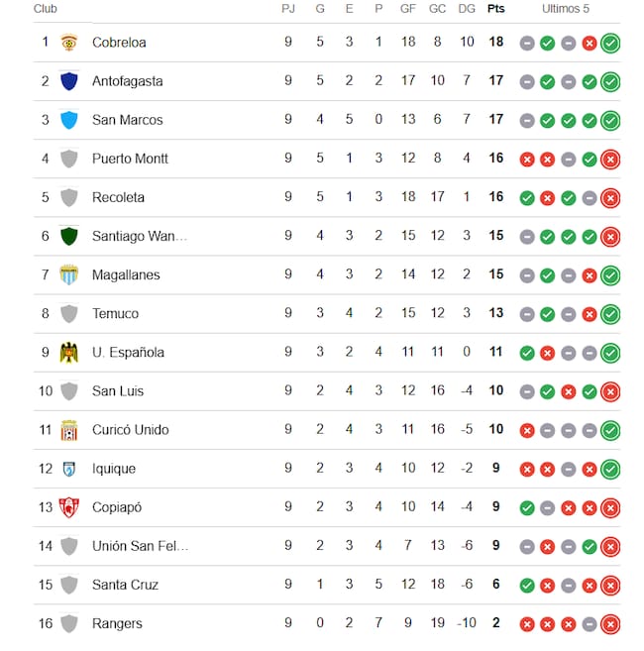
Task: Click Cobreloa's latest match win indicator
Action: tap(610, 43)
